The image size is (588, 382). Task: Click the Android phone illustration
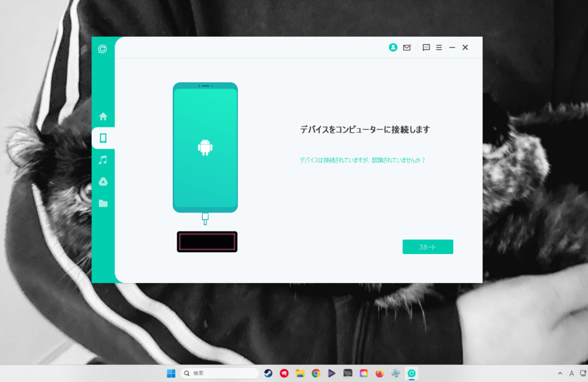(205, 148)
